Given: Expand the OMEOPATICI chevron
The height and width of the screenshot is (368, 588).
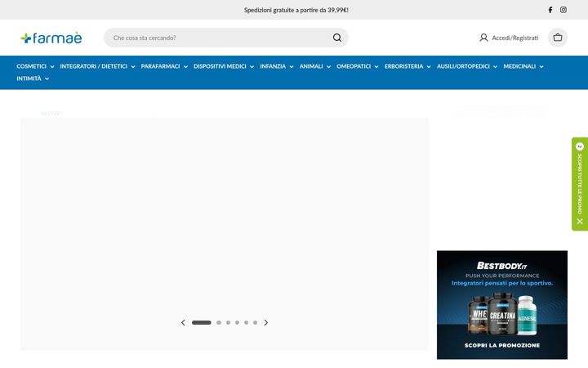Looking at the screenshot, I should pyautogui.click(x=376, y=67).
